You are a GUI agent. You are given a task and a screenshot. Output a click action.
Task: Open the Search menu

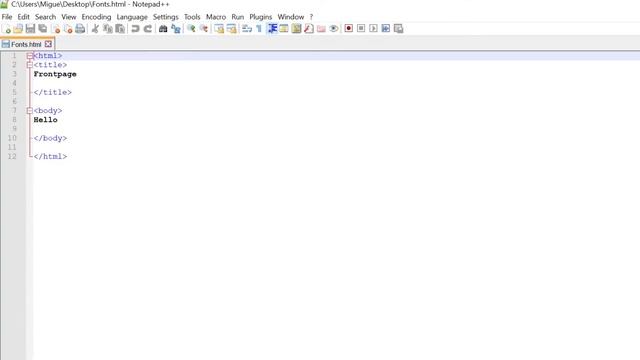[45, 17]
